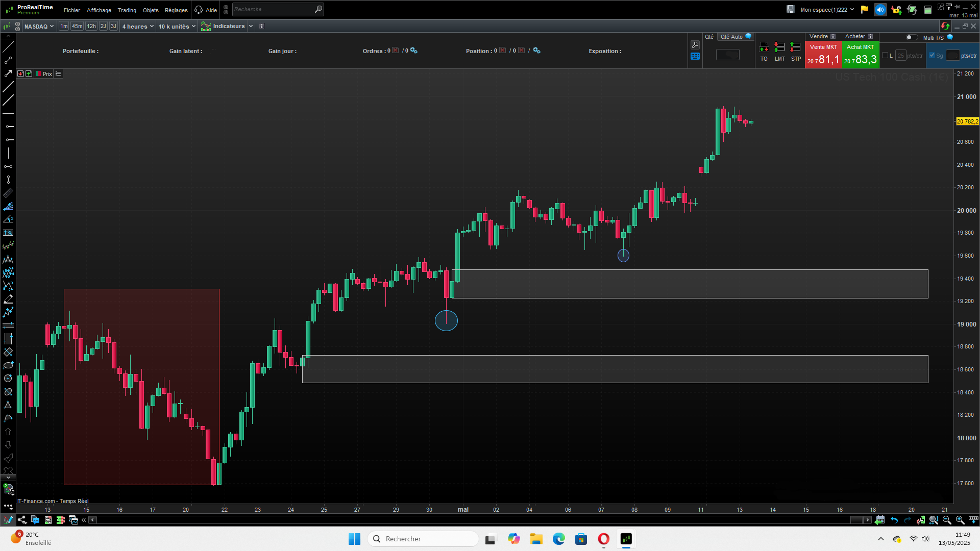Open the wrench order settings icon
This screenshot has height=551, width=980.
[695, 45]
